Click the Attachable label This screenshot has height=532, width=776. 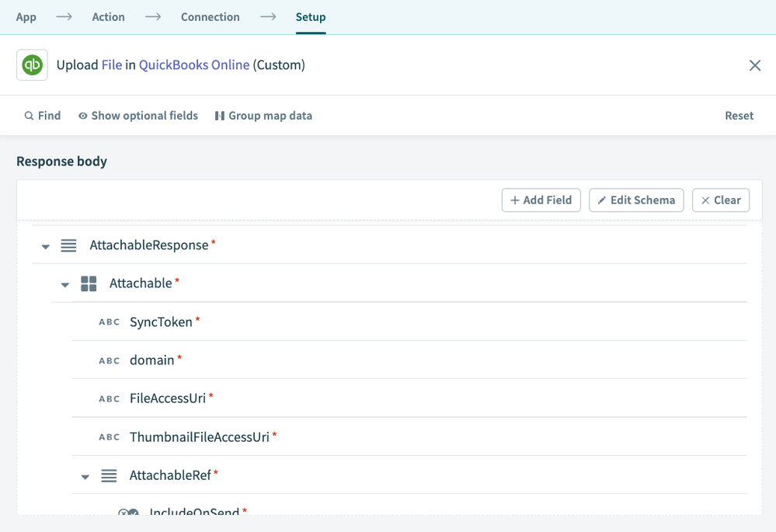[141, 283]
